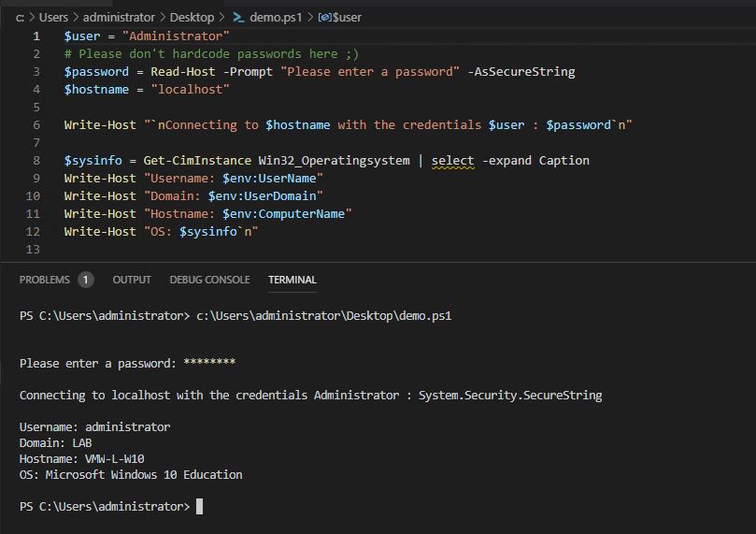The image size is (756, 534).
Task: Click the c: drive breadcrumb
Action: pos(20,18)
